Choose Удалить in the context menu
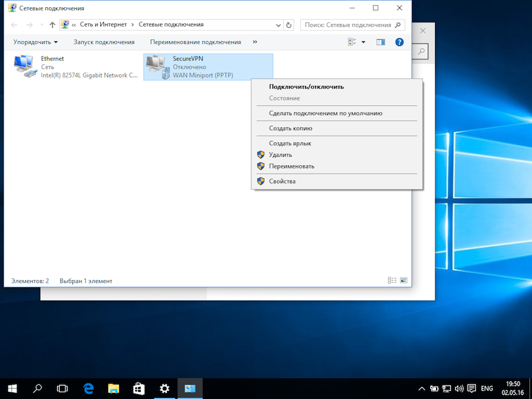This screenshot has width=532, height=399. [x=280, y=155]
